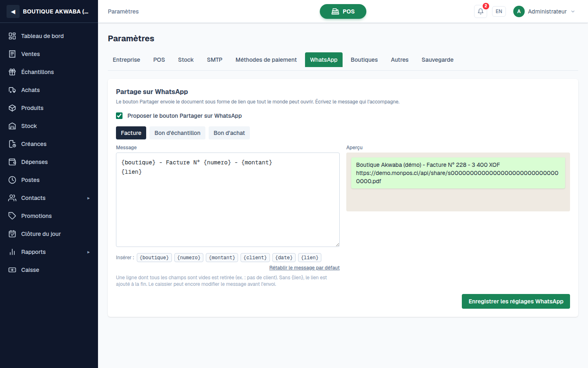Open the Clôture du jour calendar icon

click(12, 234)
